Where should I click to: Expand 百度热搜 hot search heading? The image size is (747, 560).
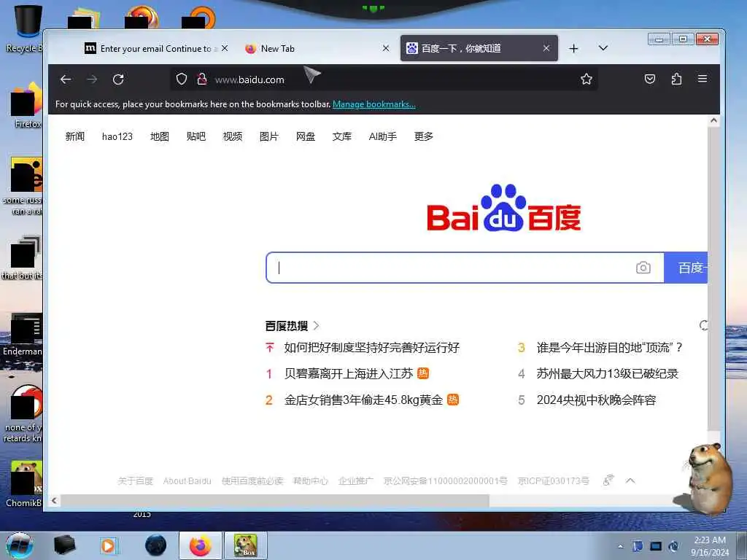[292, 326]
